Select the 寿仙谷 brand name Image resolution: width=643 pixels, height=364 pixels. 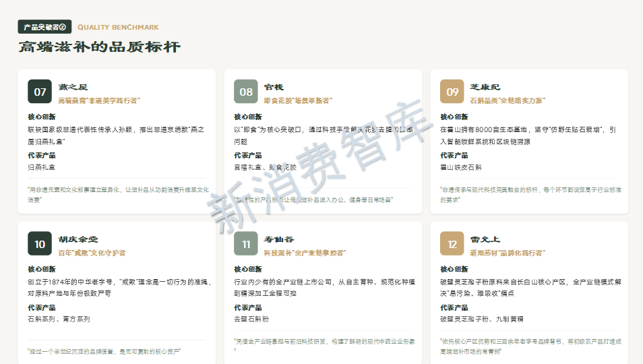click(x=278, y=239)
